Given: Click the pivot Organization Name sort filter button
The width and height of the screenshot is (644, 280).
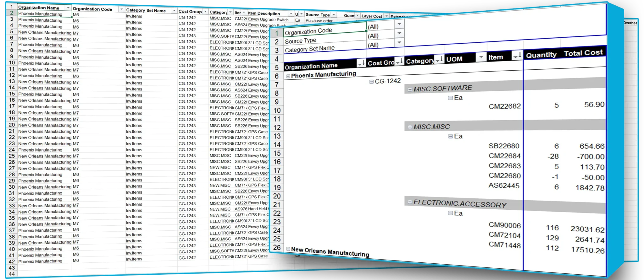Looking at the screenshot, I should 361,63.
